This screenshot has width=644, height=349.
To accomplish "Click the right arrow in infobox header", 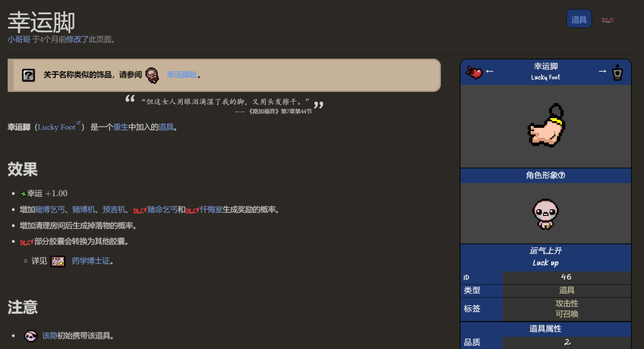I will (602, 71).
